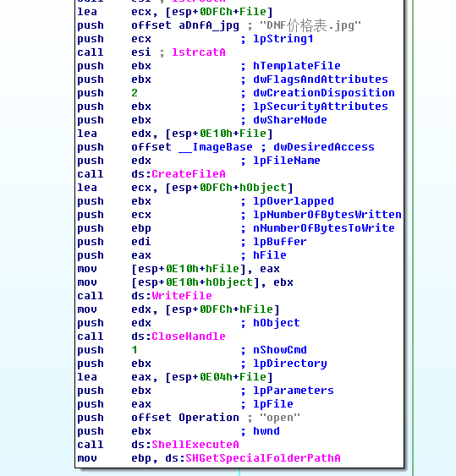
Task: Click the lpString1 comment
Action: (283, 39)
